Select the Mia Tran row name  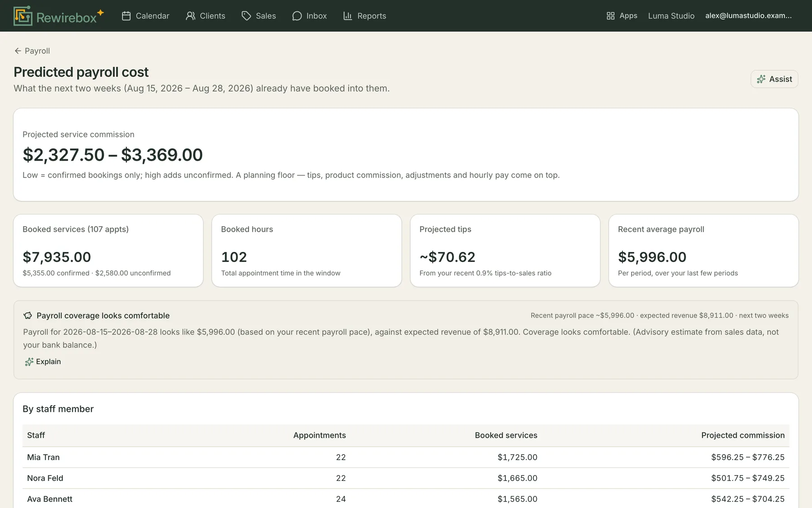click(43, 457)
